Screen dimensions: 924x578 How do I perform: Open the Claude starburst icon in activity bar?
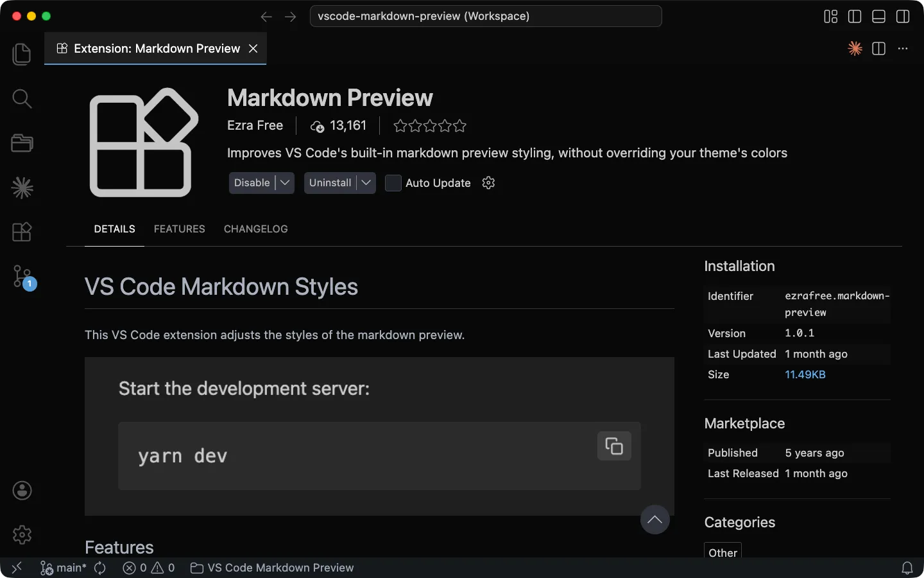click(22, 188)
